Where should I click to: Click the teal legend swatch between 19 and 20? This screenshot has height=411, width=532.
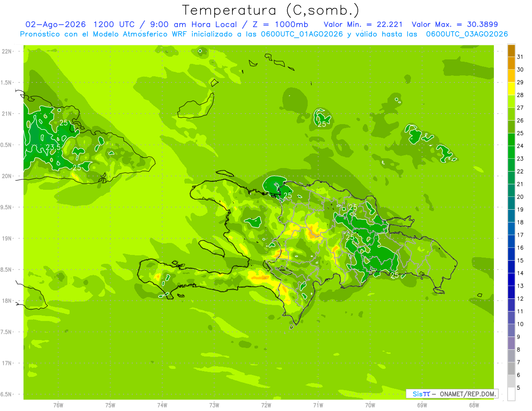[511, 204]
